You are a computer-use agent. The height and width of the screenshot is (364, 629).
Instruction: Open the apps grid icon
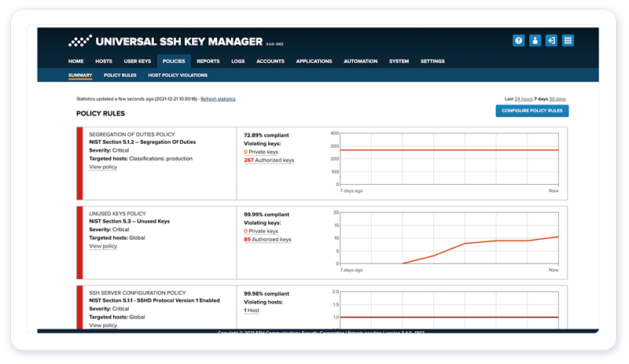tap(568, 41)
